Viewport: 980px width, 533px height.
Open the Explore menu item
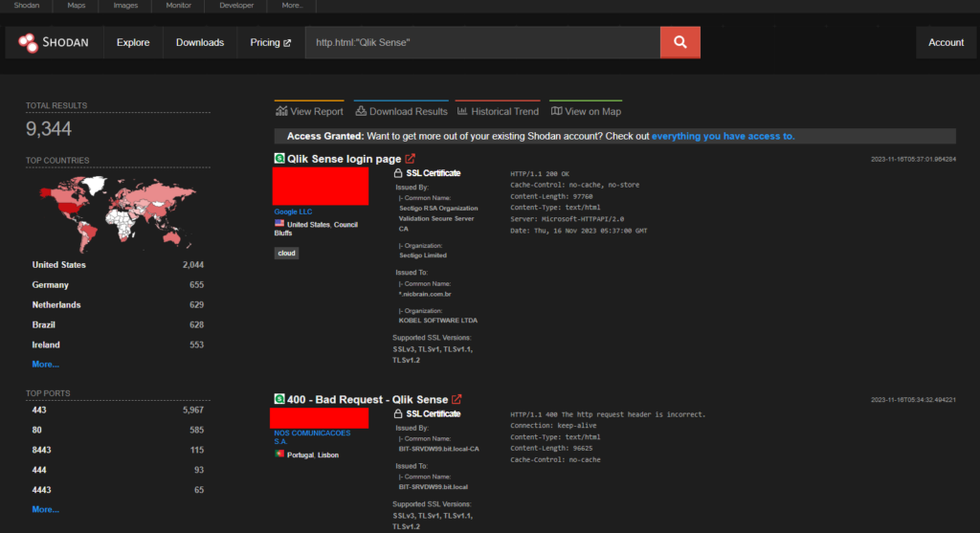133,42
